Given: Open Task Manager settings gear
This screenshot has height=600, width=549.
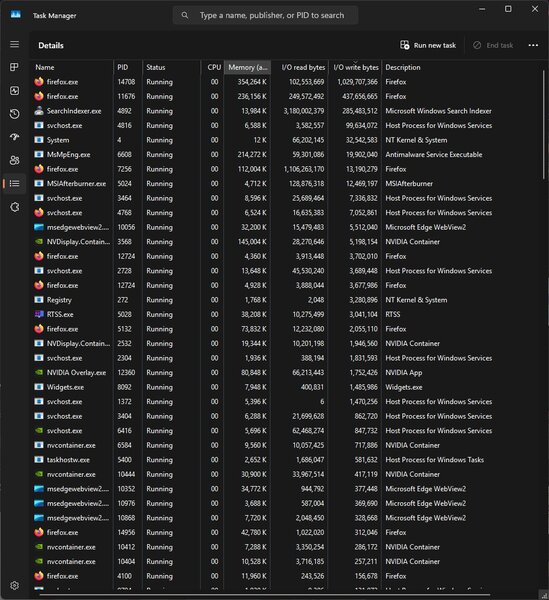Looking at the screenshot, I should (x=15, y=585).
